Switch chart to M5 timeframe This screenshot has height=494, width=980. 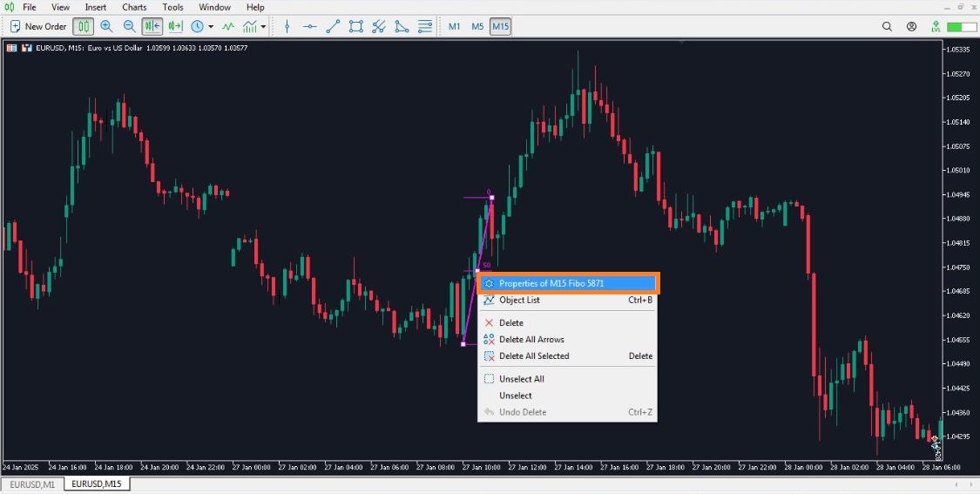click(477, 26)
